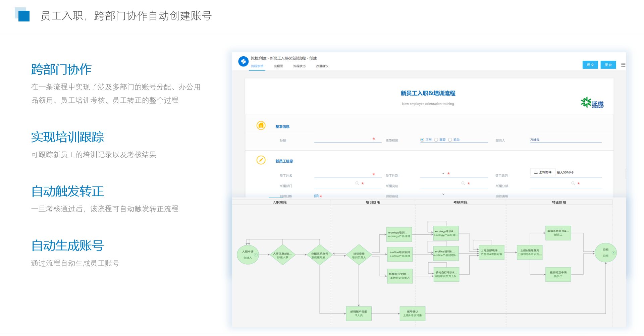This screenshot has width=644, height=336.
Task: Select the 正常 urgency radio button
Action: pyautogui.click(x=422, y=140)
